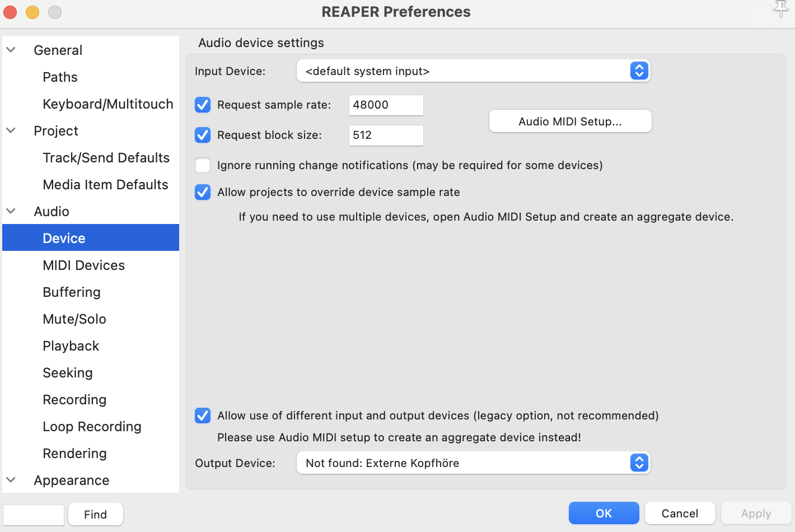Open Mute/Solo preferences
Image resolution: width=795 pixels, height=532 pixels.
point(74,319)
